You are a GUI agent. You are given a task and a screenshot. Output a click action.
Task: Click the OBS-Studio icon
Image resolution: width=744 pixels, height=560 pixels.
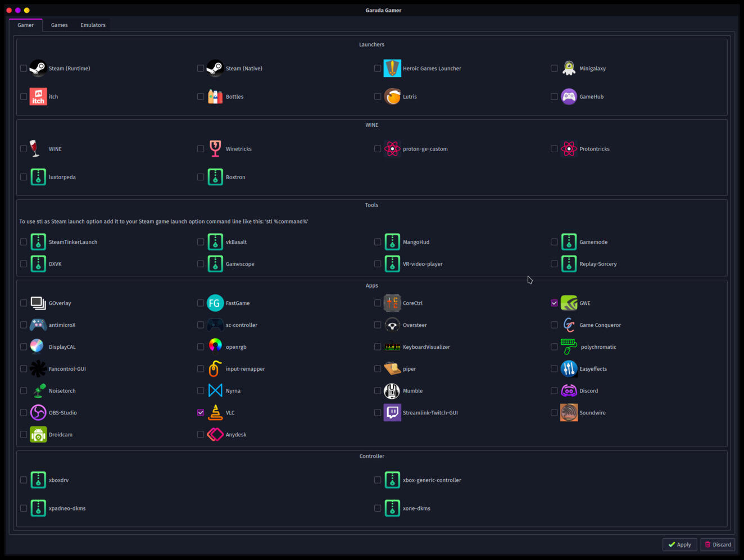point(38,413)
